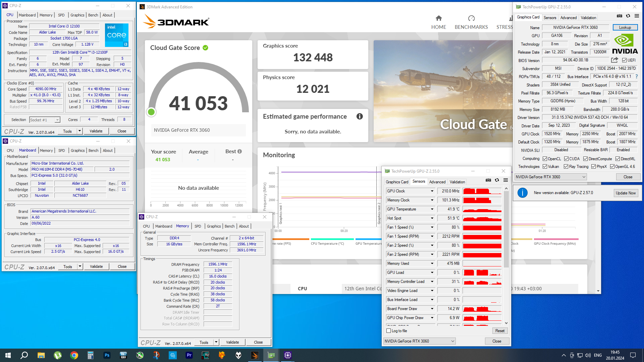Viewport: 644px width, 362px height.
Task: Toggle Vulkan checkbox in GPU-Z
Action: click(x=545, y=167)
